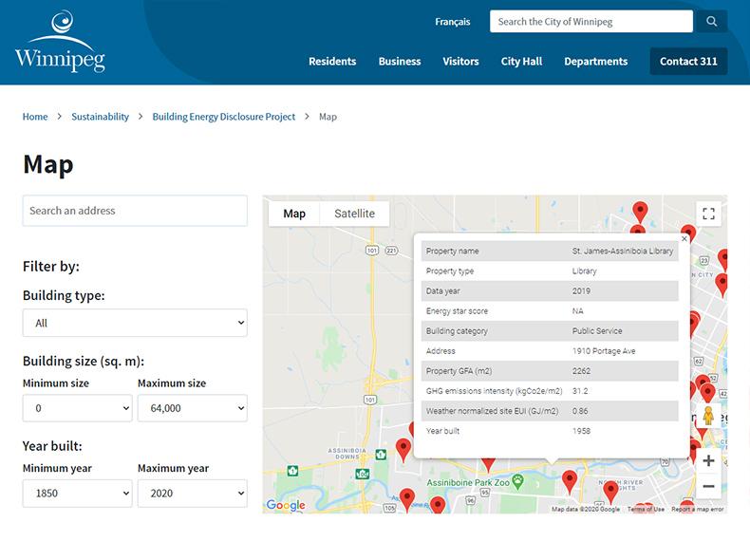
Task: Click the Search an address field
Action: (135, 211)
